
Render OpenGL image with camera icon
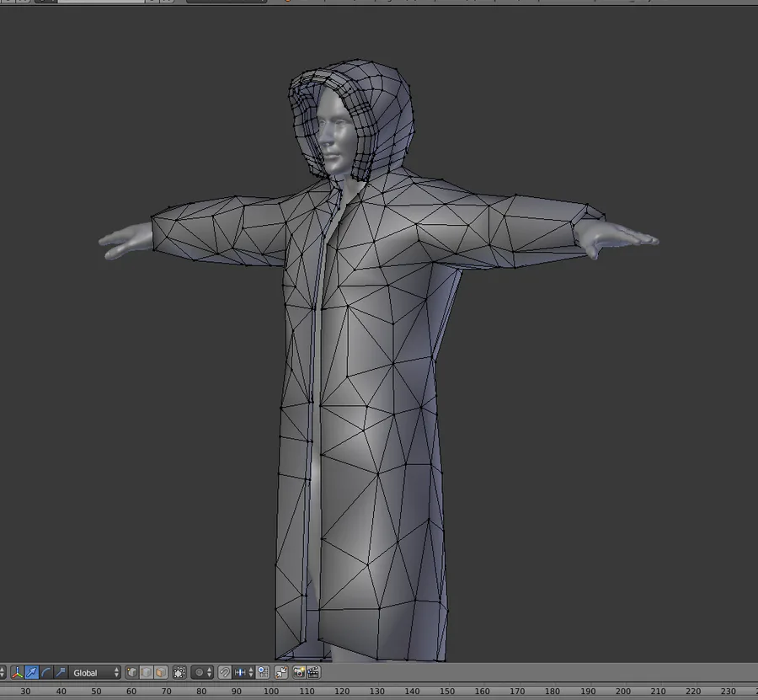(x=299, y=672)
